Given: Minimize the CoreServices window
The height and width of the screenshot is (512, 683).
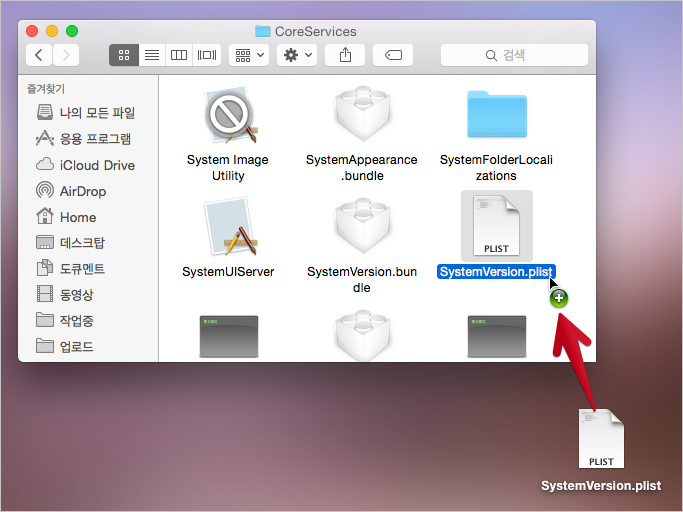Looking at the screenshot, I should [52, 31].
